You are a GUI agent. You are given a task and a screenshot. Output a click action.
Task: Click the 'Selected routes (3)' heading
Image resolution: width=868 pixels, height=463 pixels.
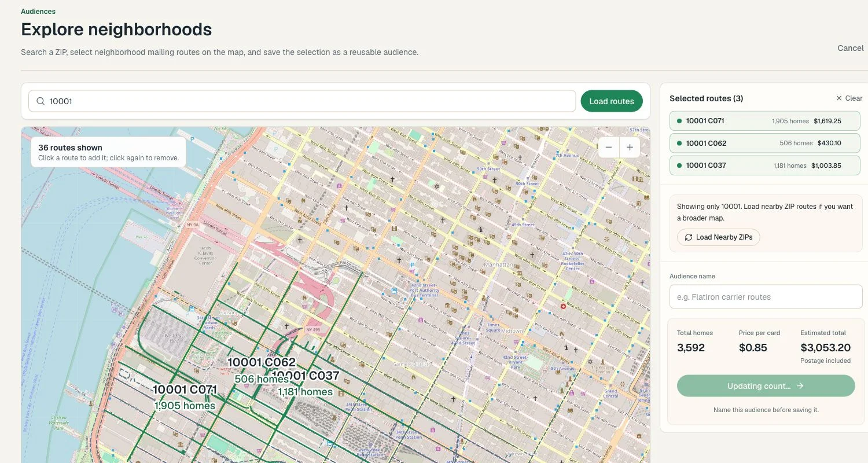click(x=706, y=98)
